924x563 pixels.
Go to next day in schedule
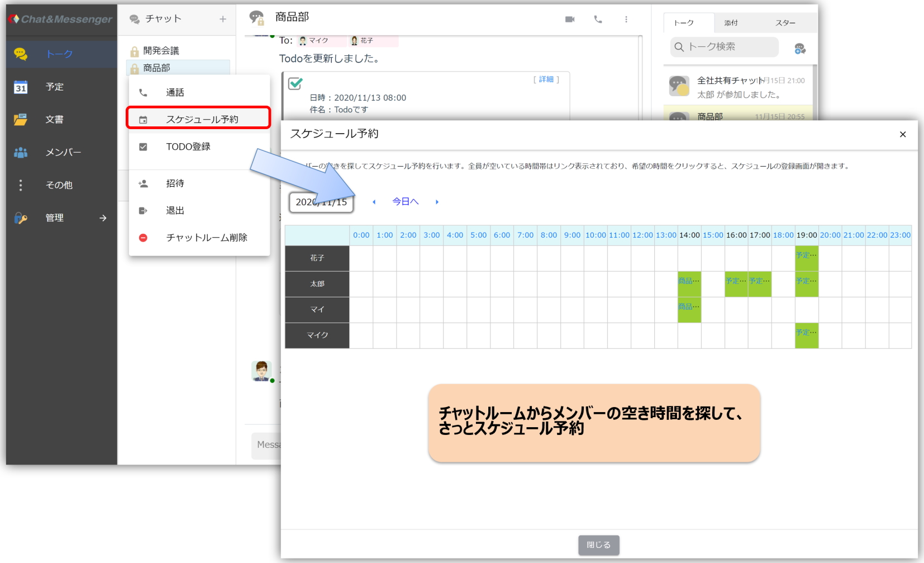coord(437,202)
